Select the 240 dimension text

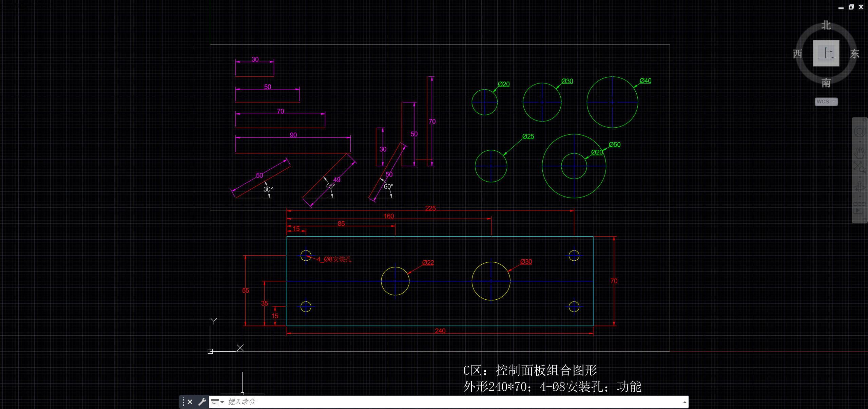click(x=440, y=331)
